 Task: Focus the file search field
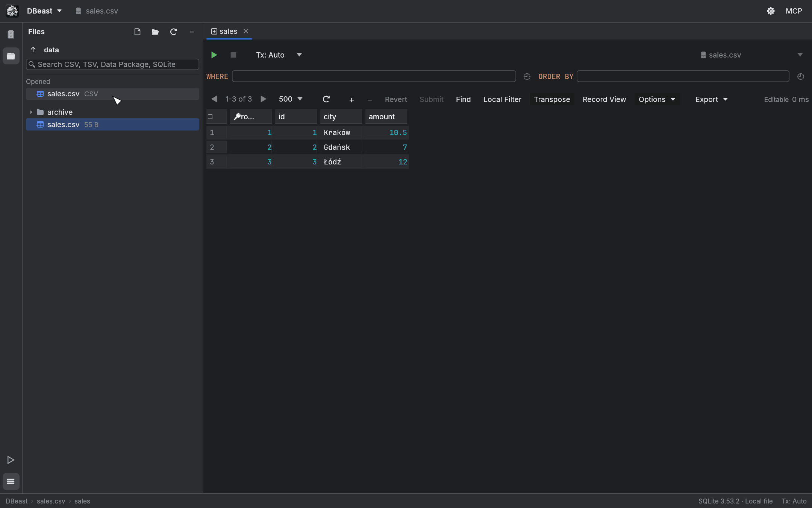tap(112, 64)
